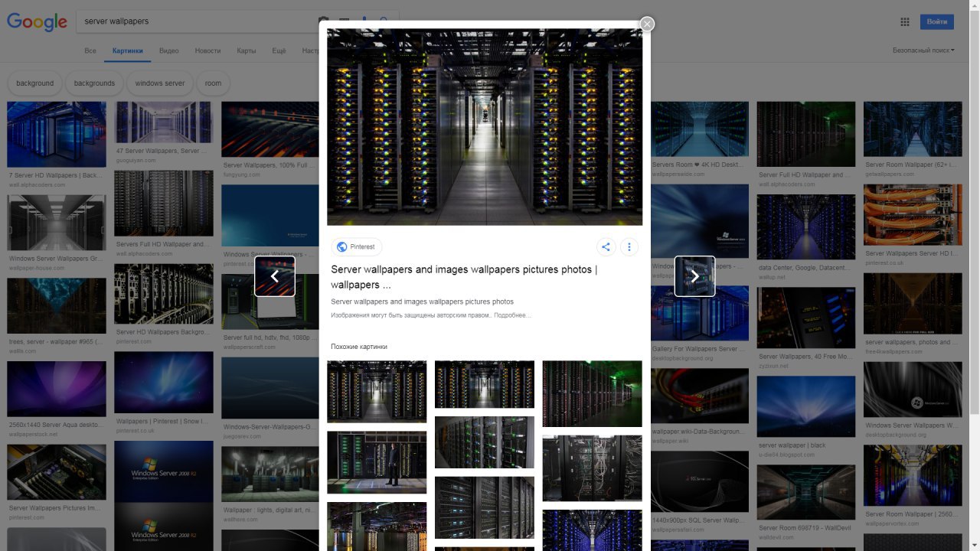
Task: Open related image with tangled white cables
Action: [x=593, y=468]
